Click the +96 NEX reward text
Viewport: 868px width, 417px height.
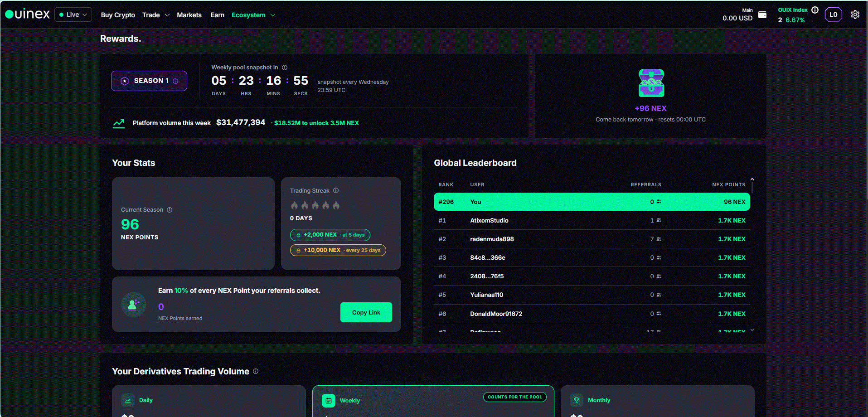[x=651, y=108]
